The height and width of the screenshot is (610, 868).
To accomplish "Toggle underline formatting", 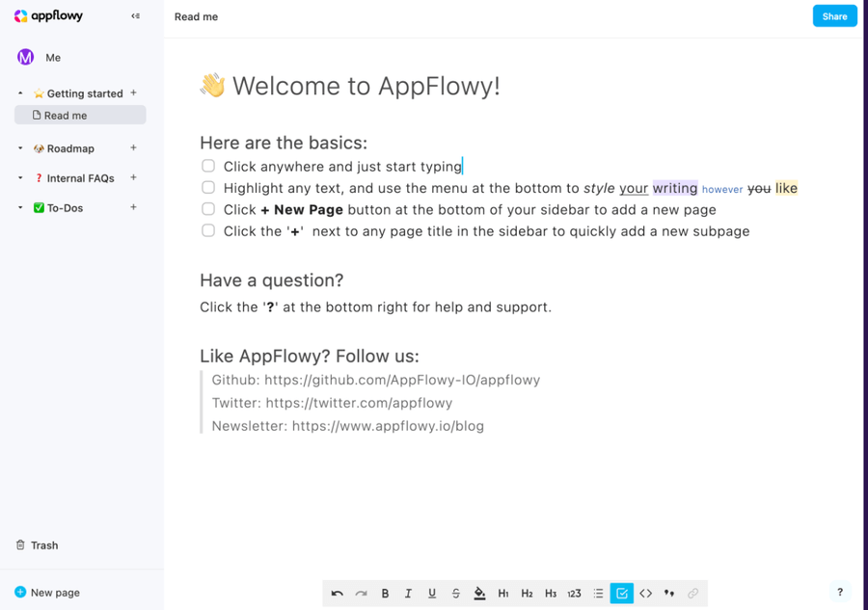I will [x=432, y=594].
